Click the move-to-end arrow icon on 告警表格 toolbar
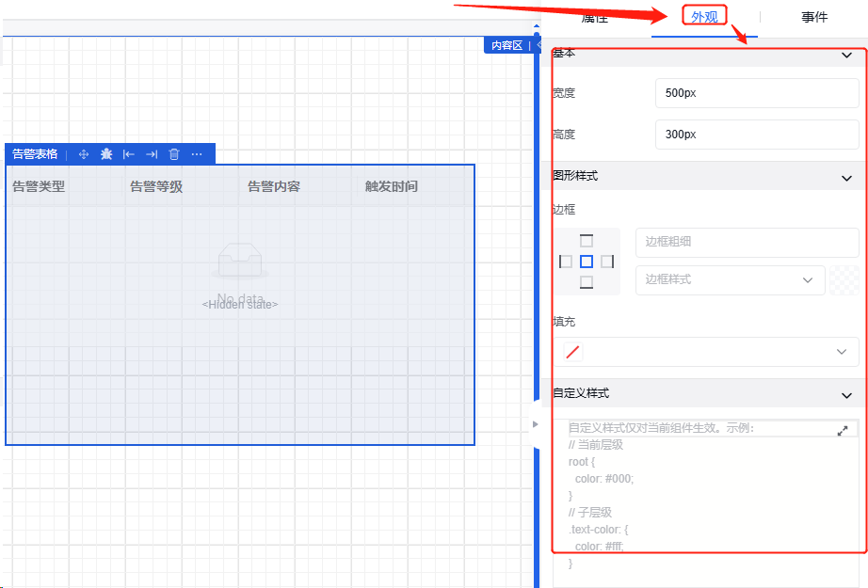 tap(152, 154)
